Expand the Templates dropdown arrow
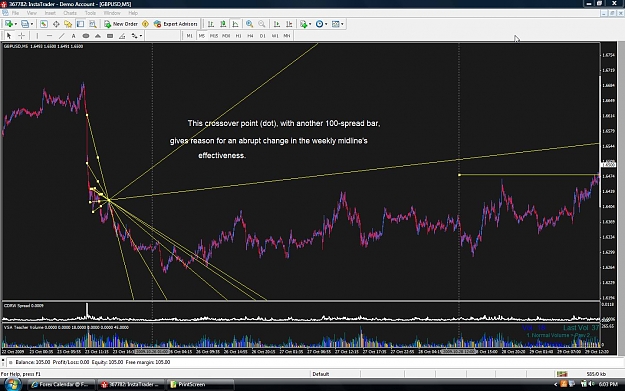 342,24
